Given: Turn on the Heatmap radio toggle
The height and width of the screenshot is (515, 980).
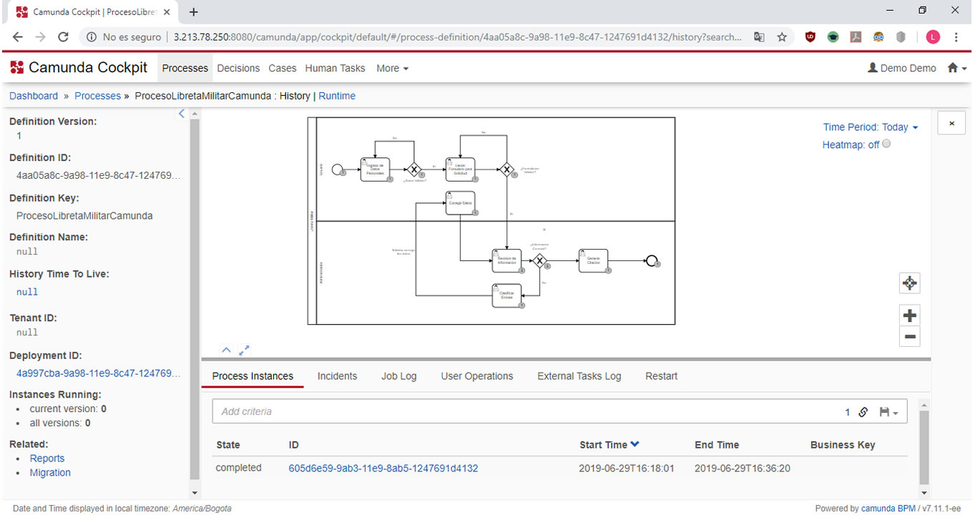Looking at the screenshot, I should 887,144.
